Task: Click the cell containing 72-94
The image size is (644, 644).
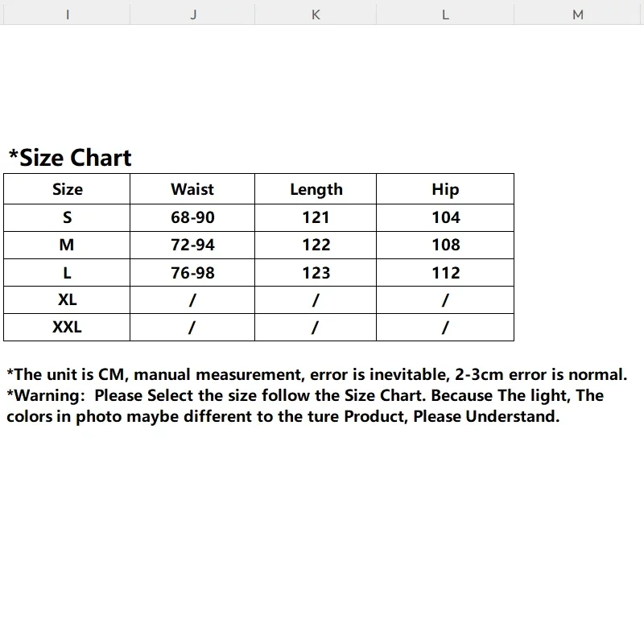Action: [192, 246]
